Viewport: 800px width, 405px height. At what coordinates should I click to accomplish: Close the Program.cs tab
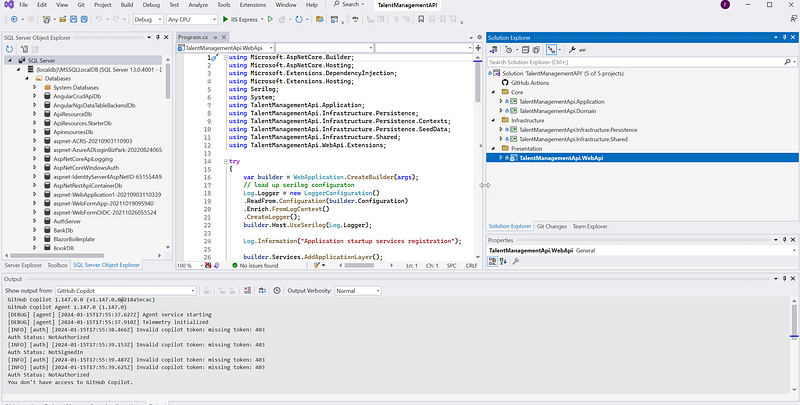tap(223, 37)
